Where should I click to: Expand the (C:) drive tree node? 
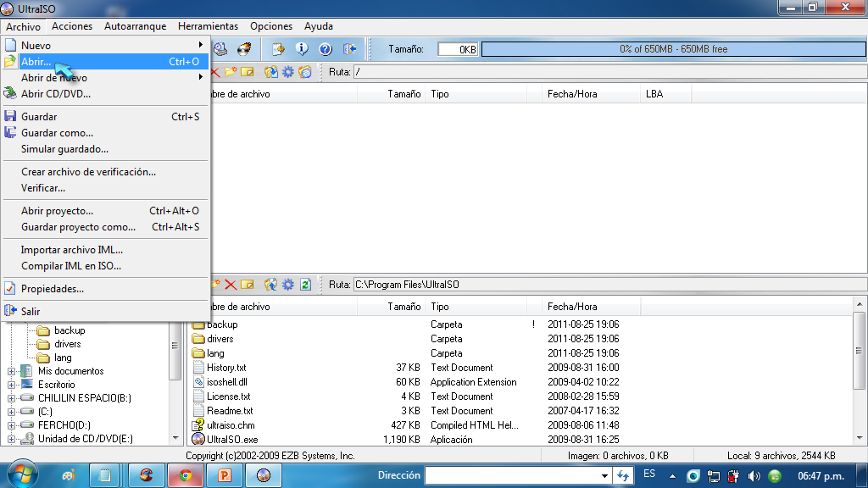(x=11, y=412)
